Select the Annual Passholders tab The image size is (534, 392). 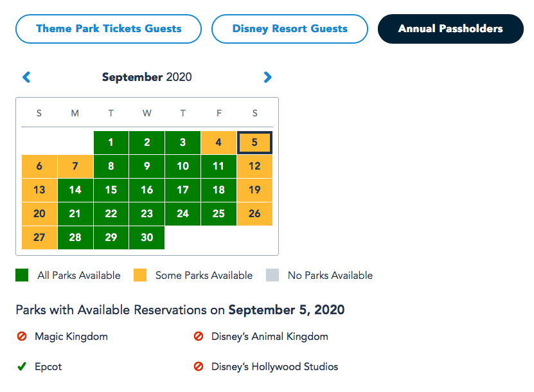[x=450, y=29]
